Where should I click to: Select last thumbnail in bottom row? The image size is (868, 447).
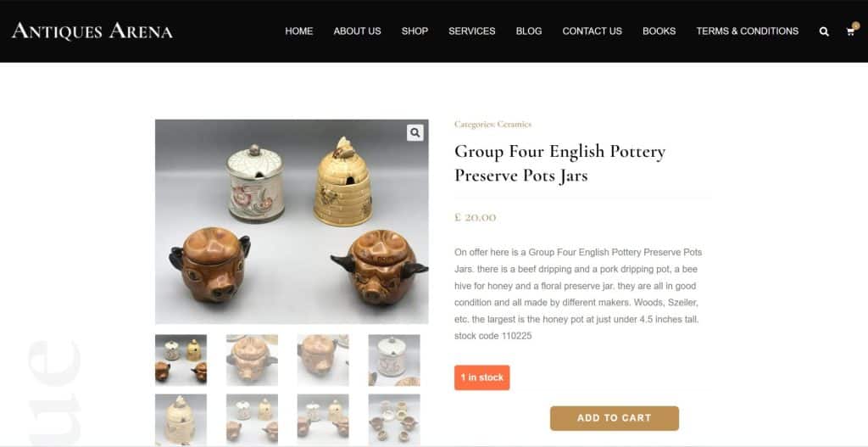[394, 420]
